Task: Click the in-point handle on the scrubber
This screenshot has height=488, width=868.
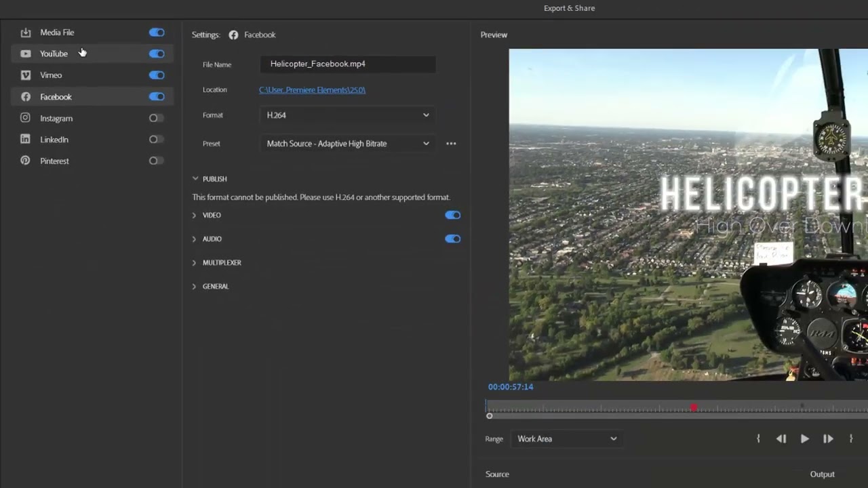Action: point(489,416)
